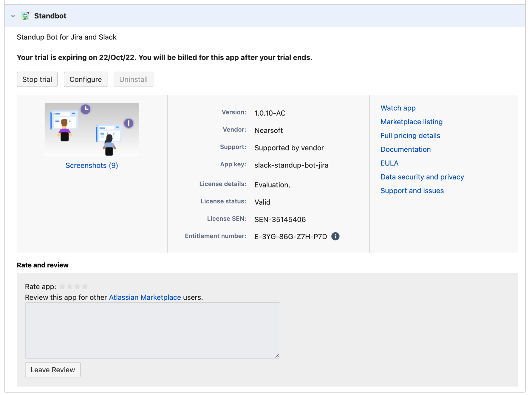The height and width of the screenshot is (395, 532).
Task: Select the app key slack-standup-bot-jira
Action: 291,165
